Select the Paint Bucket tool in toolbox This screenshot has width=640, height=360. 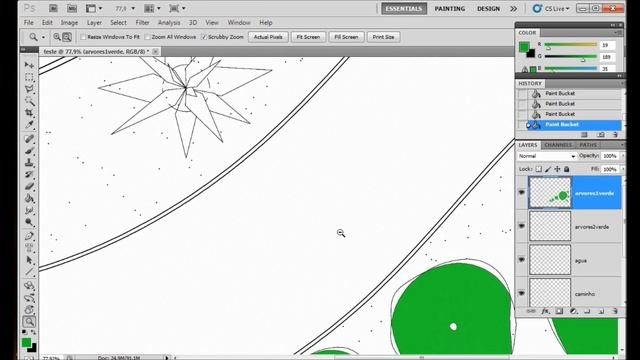[x=29, y=198]
